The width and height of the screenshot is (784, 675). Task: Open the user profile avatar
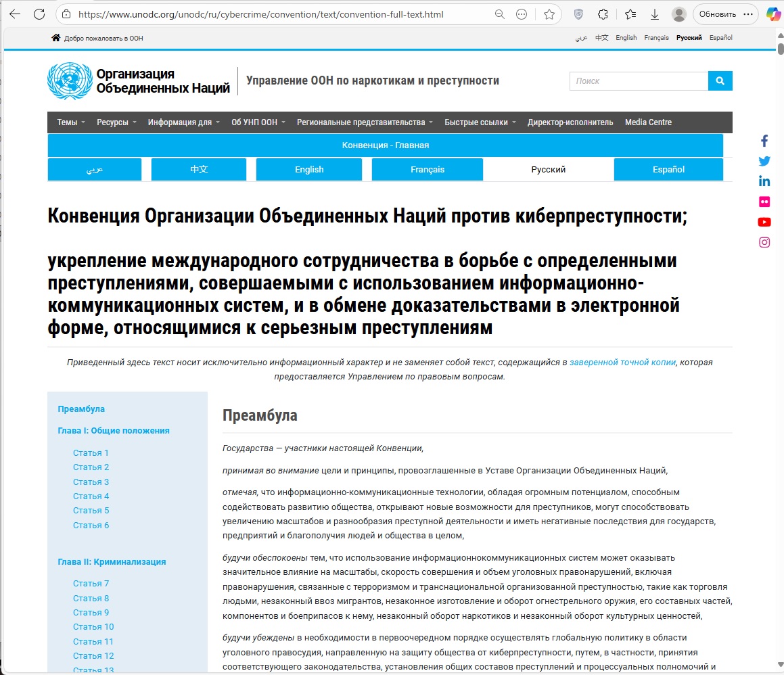click(x=679, y=14)
